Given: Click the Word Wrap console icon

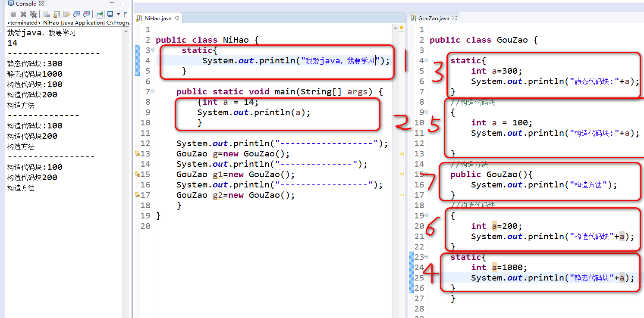Looking at the screenshot, I should click(x=67, y=14).
